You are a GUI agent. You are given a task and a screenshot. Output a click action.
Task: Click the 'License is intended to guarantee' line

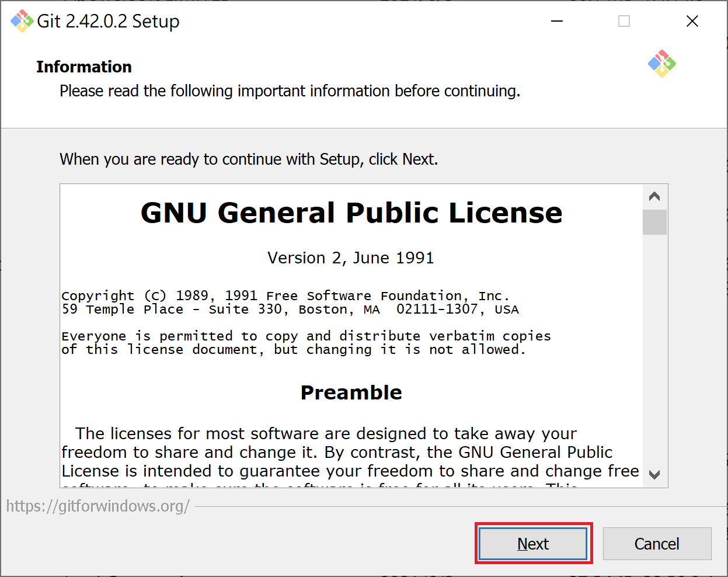(x=350, y=471)
